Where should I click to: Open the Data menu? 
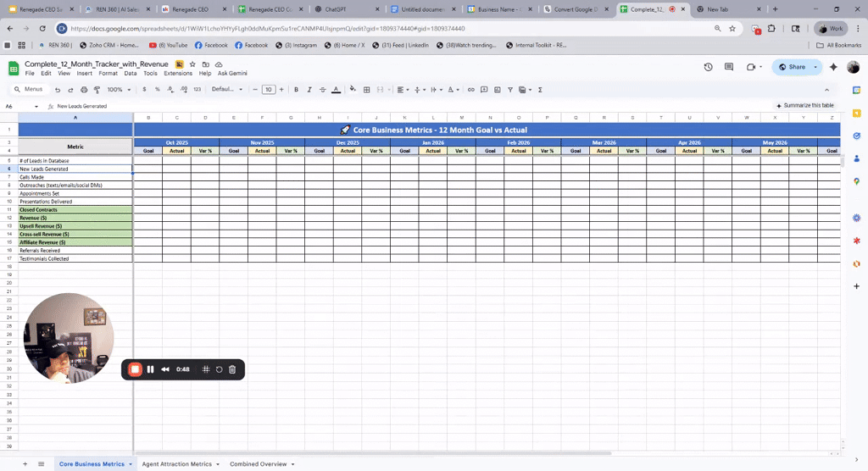coord(130,73)
